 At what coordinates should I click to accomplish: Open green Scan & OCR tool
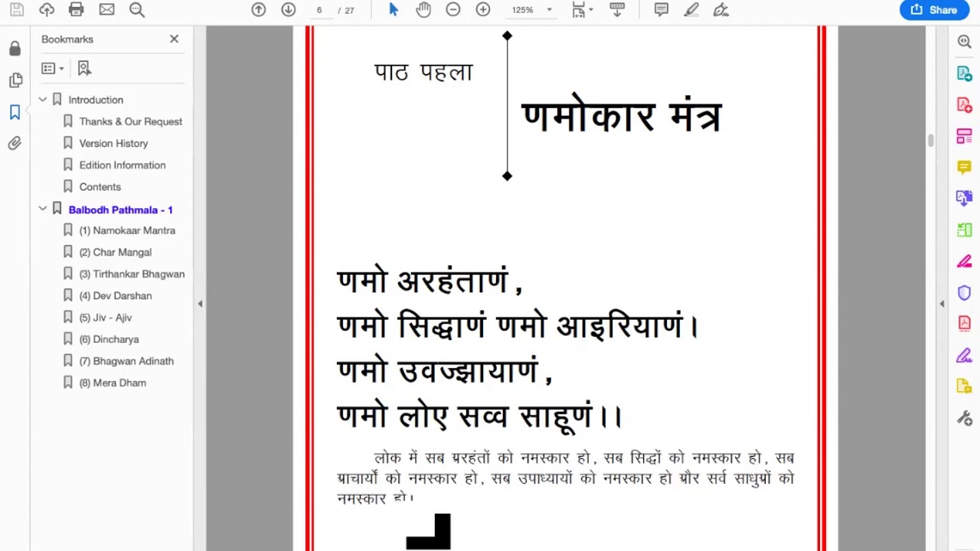pyautogui.click(x=964, y=230)
